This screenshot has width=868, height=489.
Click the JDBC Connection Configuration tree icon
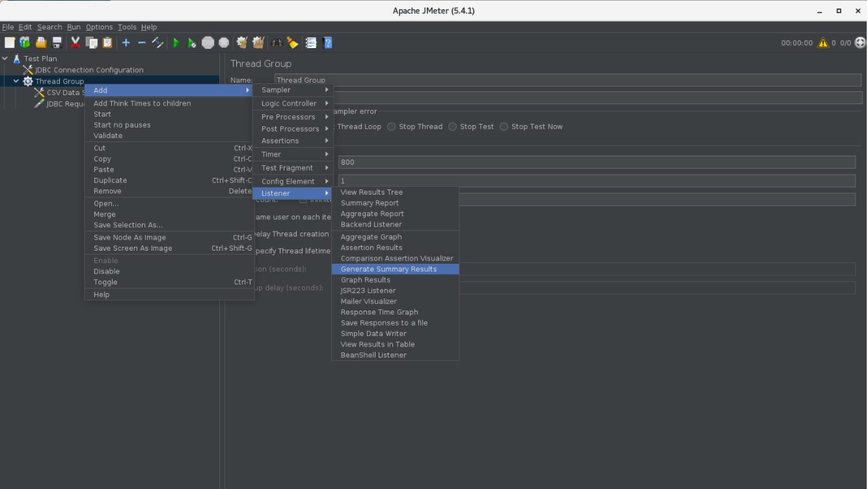28,70
